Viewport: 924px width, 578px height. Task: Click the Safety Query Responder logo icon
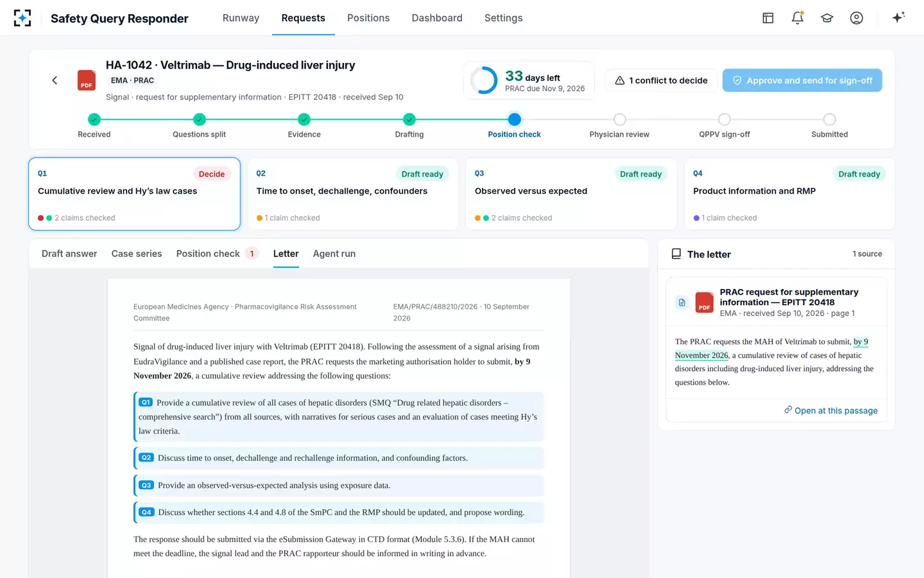click(x=22, y=18)
